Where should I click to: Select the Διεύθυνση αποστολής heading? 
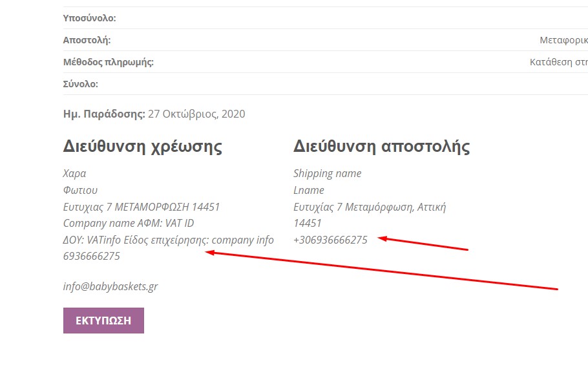[381, 146]
